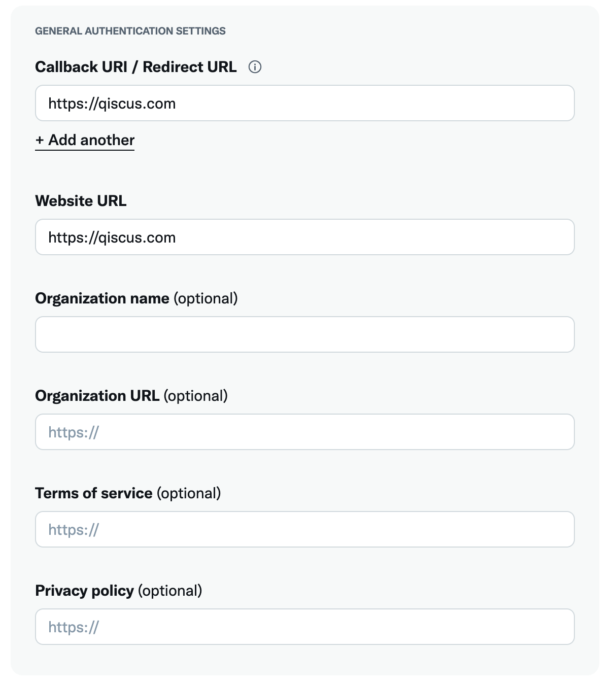Click the Callback URI / Redirect URL label
The image size is (616, 682).
click(135, 67)
